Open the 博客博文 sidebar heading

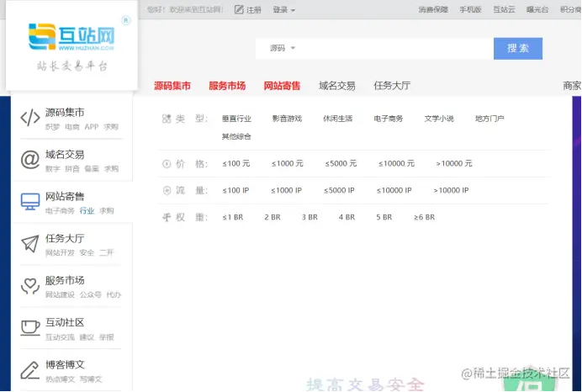tap(65, 365)
